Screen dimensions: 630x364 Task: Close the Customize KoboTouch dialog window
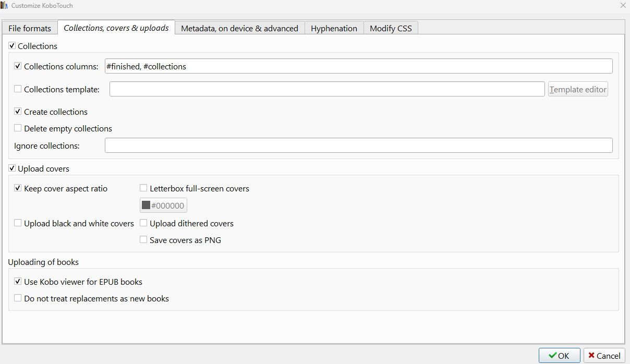[x=623, y=5]
